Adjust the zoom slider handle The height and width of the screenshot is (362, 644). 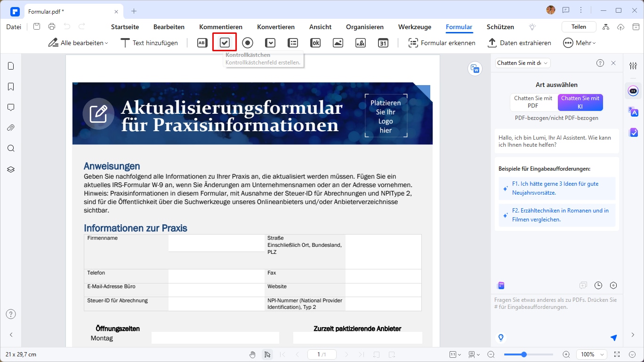524,354
